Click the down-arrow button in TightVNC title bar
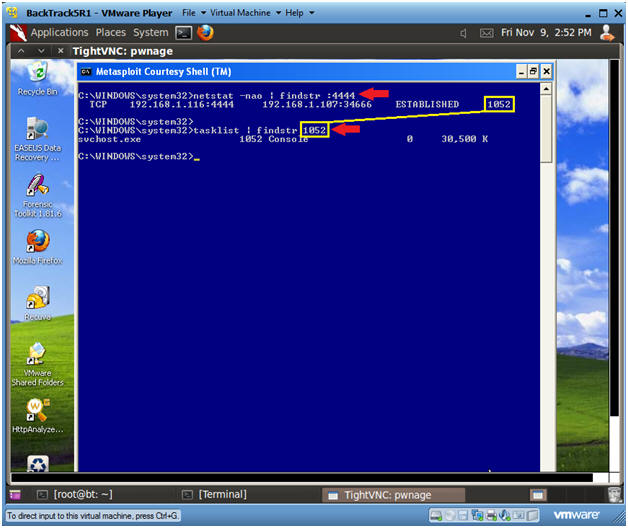Screen dimensions: 628x528 (41, 51)
